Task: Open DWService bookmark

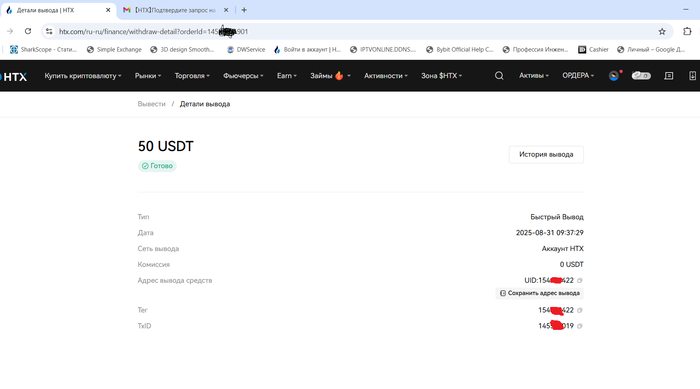Action: point(246,50)
